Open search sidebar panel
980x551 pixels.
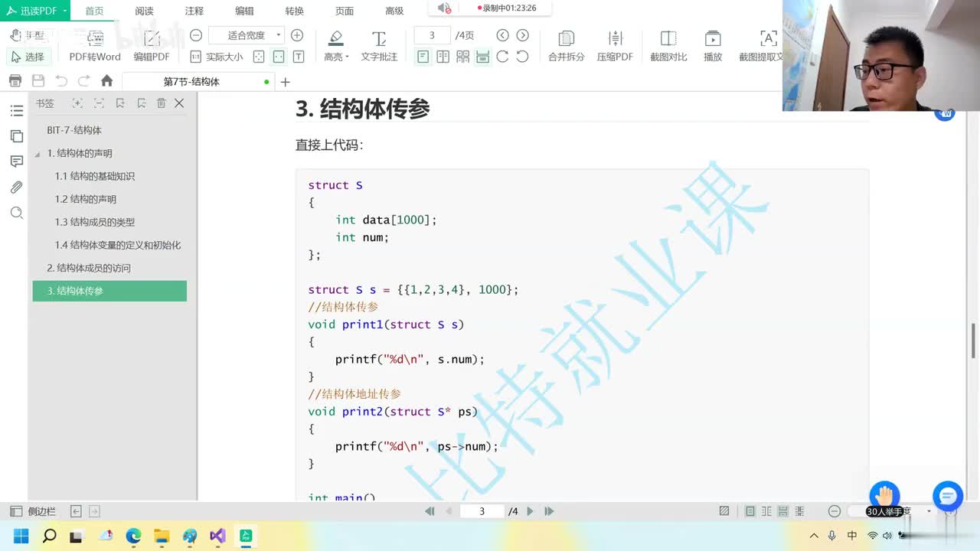[16, 213]
